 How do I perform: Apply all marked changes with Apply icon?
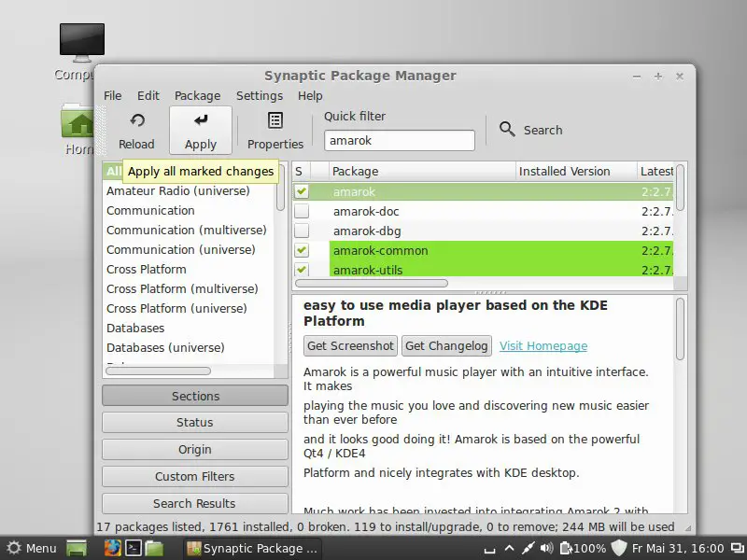[201, 120]
